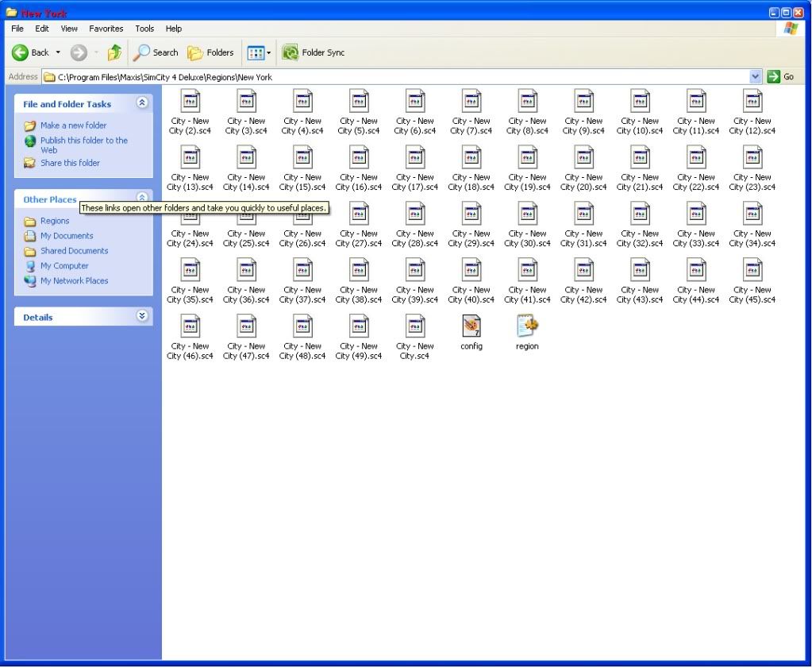Select the City - New City (10).sc4 file name
Viewport: 812px width, 668px height.
(x=640, y=126)
